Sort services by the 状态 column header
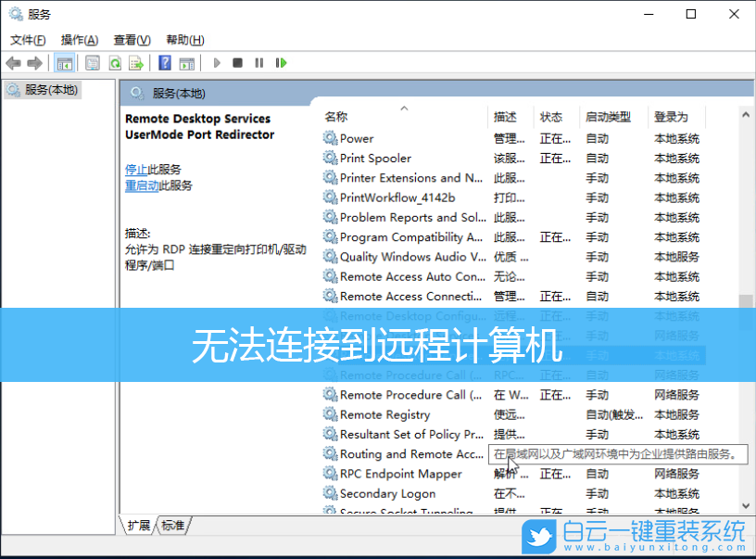Viewport: 756px width, 559px height. (546, 116)
